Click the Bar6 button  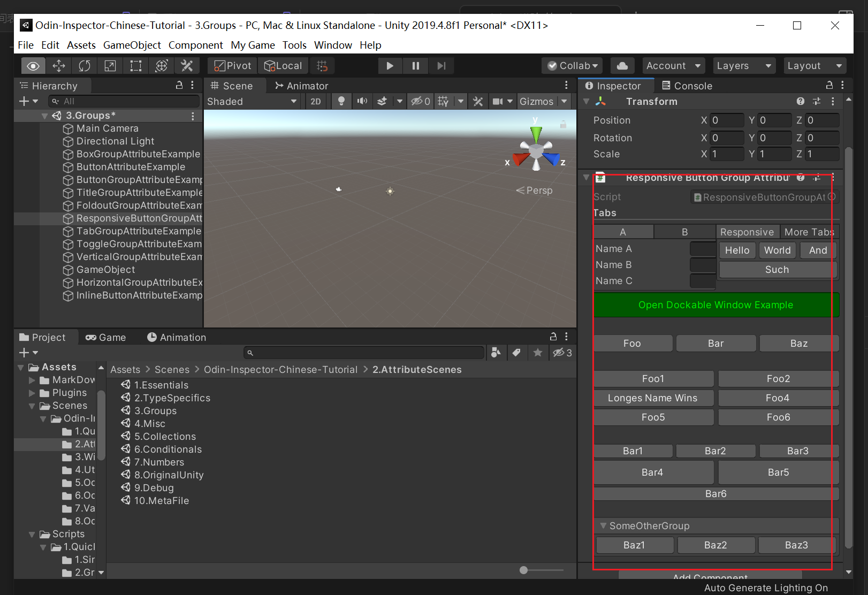(715, 493)
